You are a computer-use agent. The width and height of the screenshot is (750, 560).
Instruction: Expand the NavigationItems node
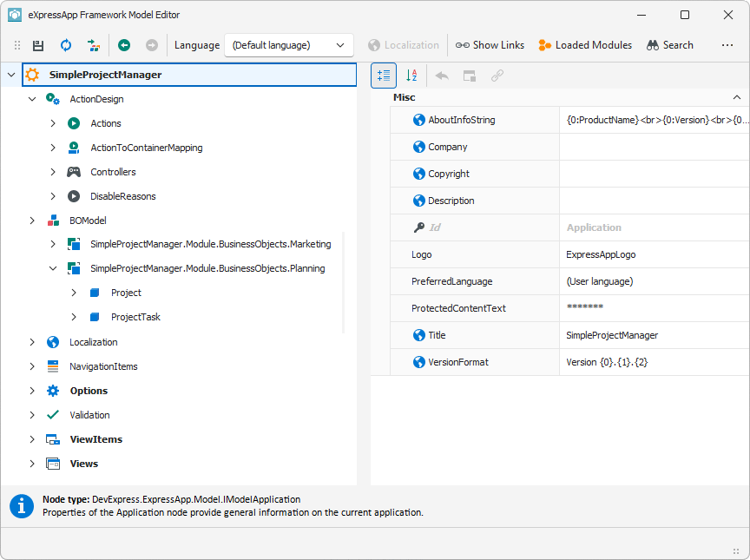click(32, 366)
